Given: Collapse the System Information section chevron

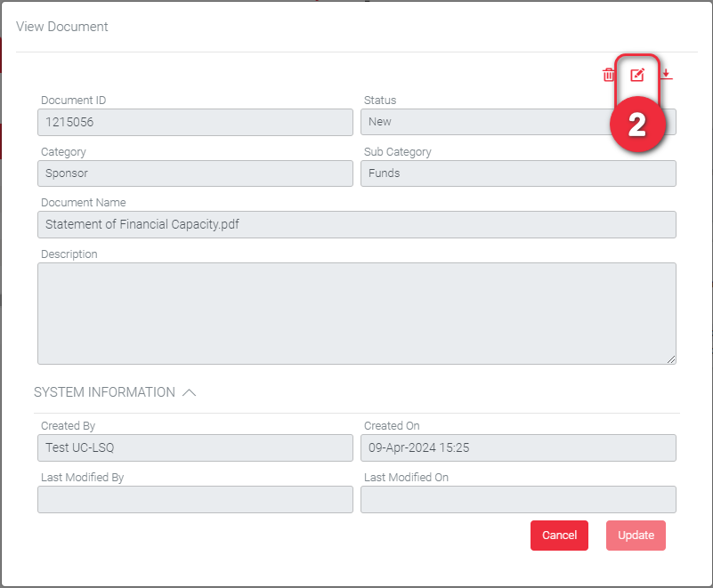Looking at the screenshot, I should [x=189, y=392].
